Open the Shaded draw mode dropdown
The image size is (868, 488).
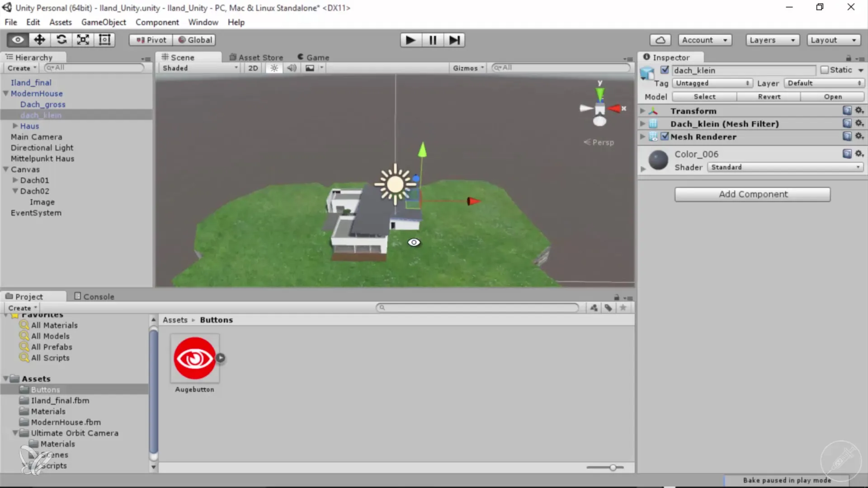pos(200,68)
